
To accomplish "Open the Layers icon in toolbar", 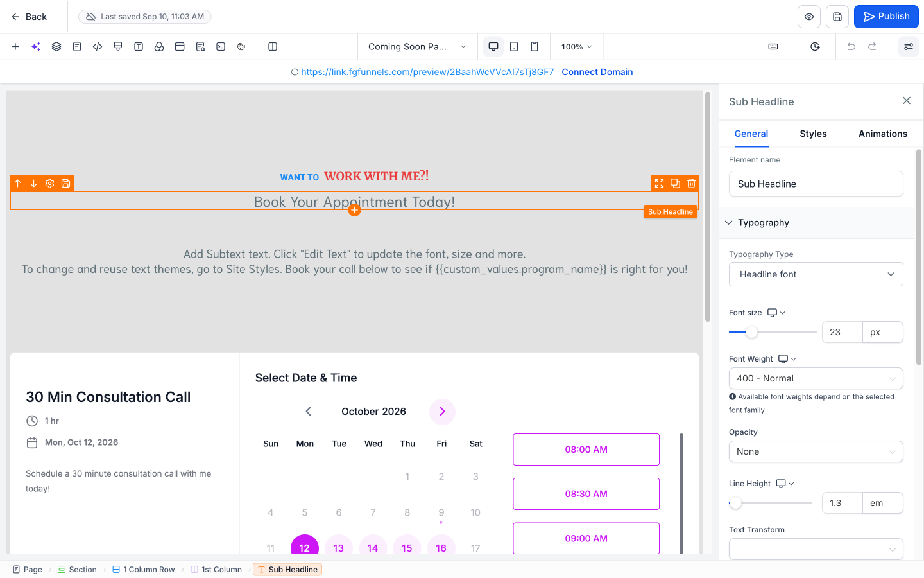I will point(56,46).
